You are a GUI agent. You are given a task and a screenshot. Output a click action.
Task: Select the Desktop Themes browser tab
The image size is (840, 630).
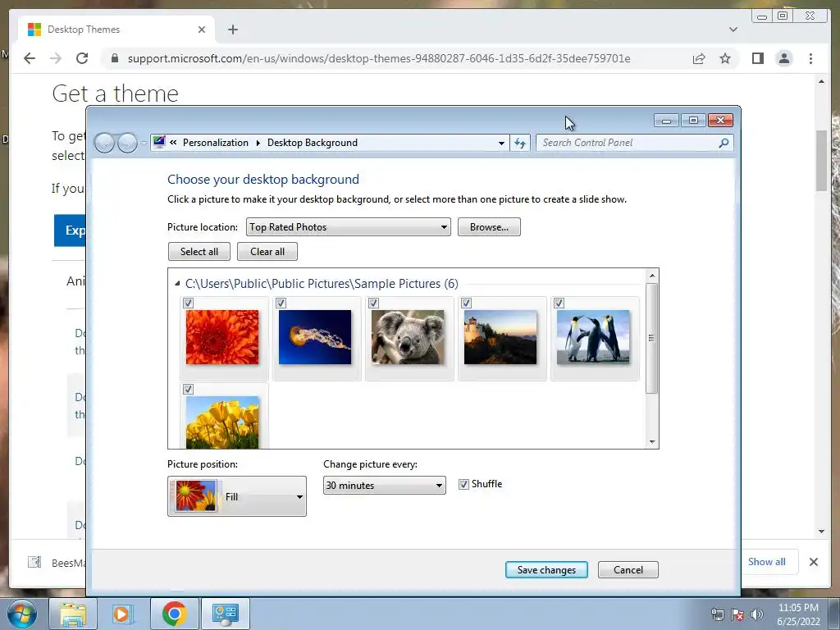(116, 30)
